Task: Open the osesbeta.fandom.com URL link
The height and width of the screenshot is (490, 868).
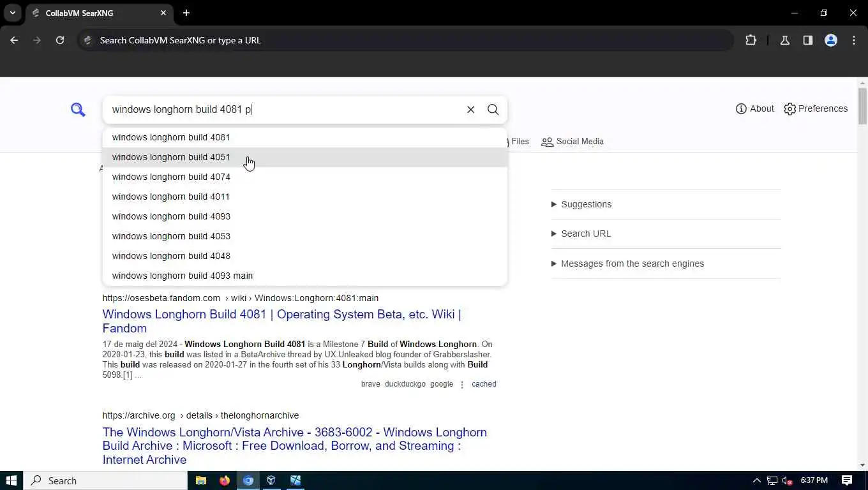Action: 241,298
